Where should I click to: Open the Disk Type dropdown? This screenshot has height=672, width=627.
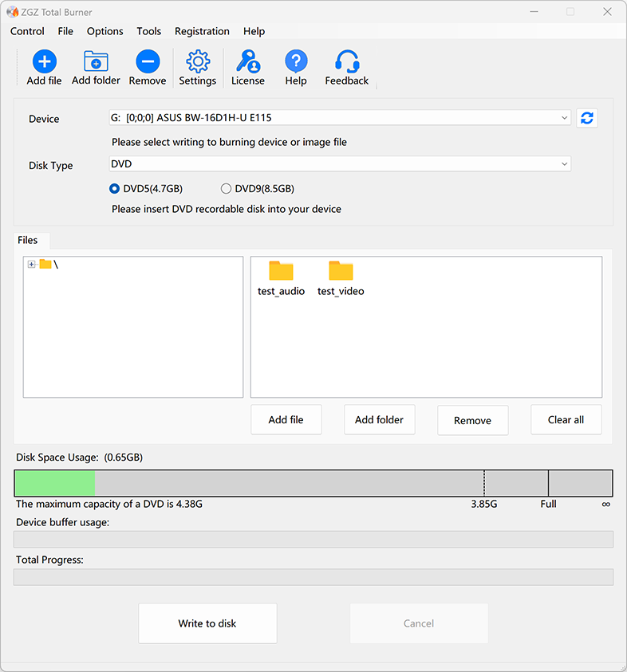click(x=340, y=163)
